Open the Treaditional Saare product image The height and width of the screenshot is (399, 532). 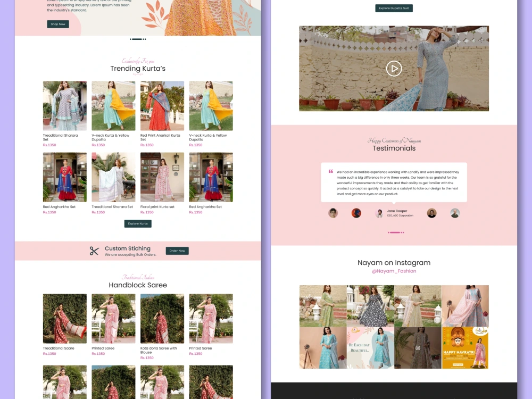[x=65, y=319]
